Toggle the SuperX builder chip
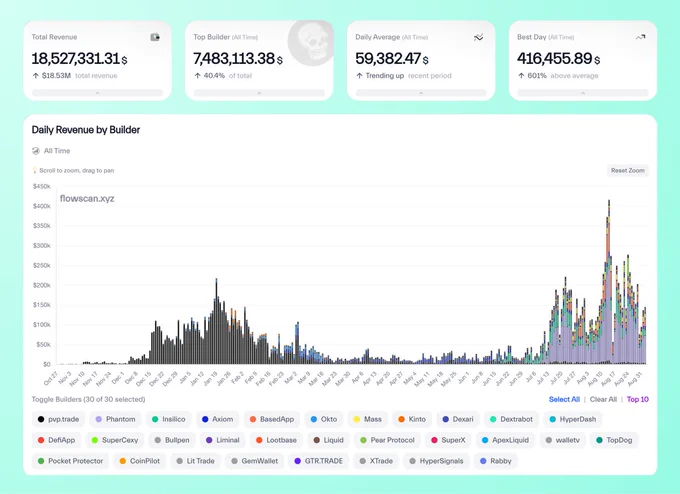680x494 pixels. 448,440
